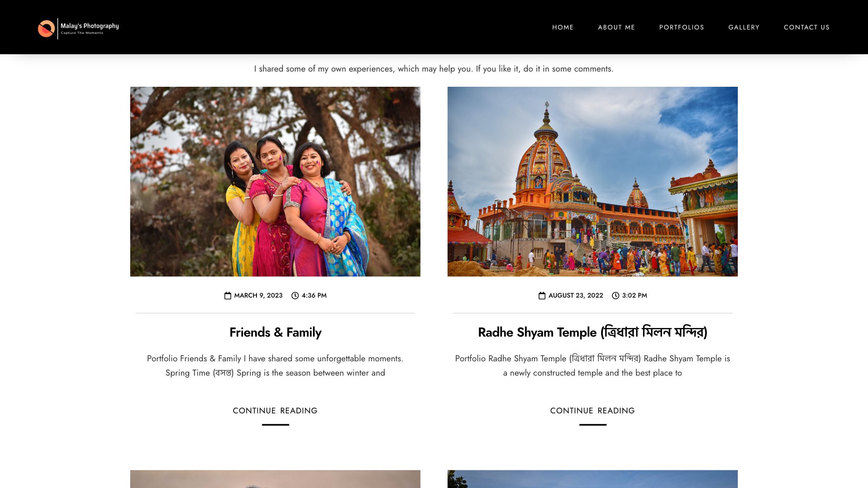
Task: Click the March 9, 2023 post date
Action: [258, 295]
